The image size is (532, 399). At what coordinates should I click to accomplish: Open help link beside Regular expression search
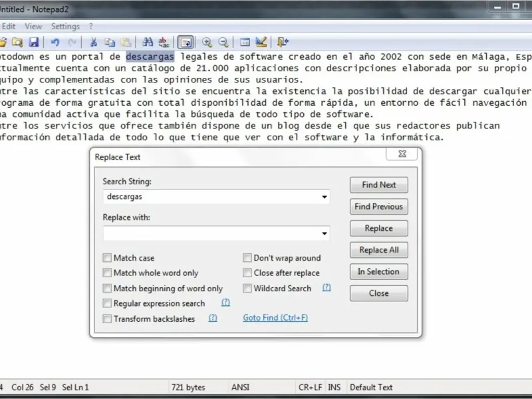coord(225,303)
